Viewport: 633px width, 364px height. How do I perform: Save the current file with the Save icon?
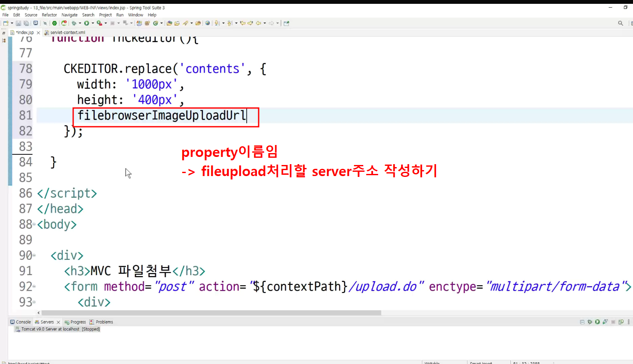pos(18,23)
